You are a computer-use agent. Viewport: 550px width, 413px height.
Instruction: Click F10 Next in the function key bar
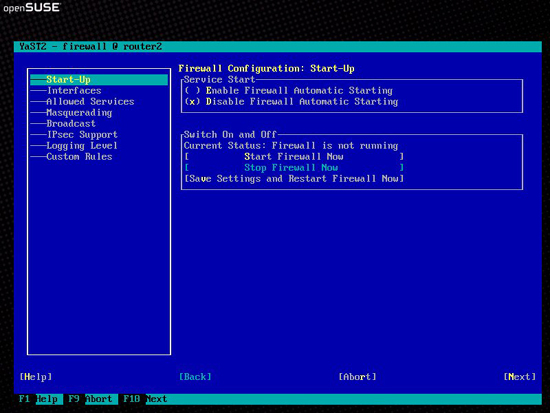(145, 399)
